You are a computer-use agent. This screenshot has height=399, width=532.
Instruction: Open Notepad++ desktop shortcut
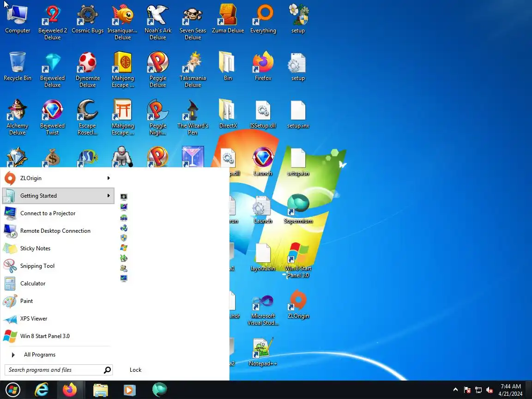tap(263, 351)
